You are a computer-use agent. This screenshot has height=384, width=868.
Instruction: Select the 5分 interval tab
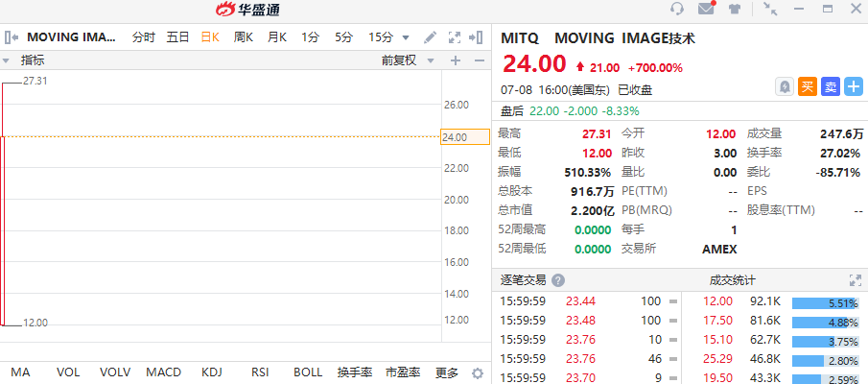(x=343, y=37)
